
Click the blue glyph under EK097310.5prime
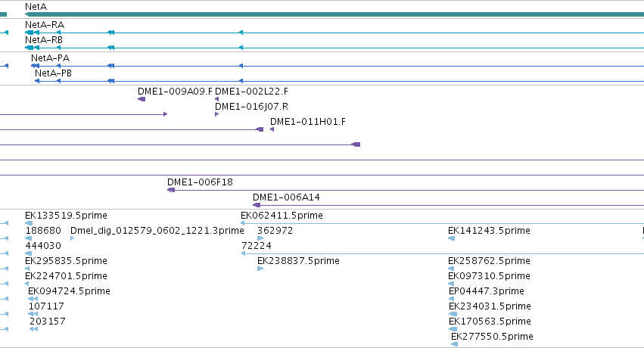[451, 284]
